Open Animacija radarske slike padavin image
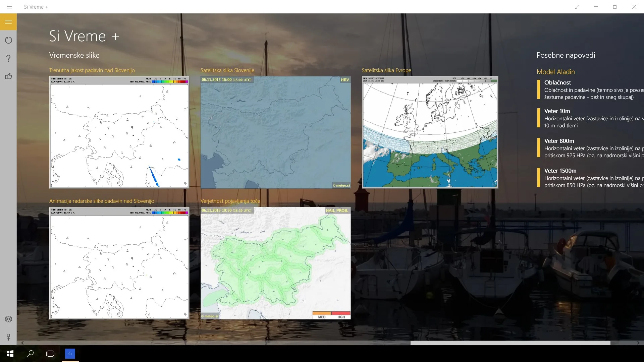Screen dimensions: 644x362 (119, 263)
